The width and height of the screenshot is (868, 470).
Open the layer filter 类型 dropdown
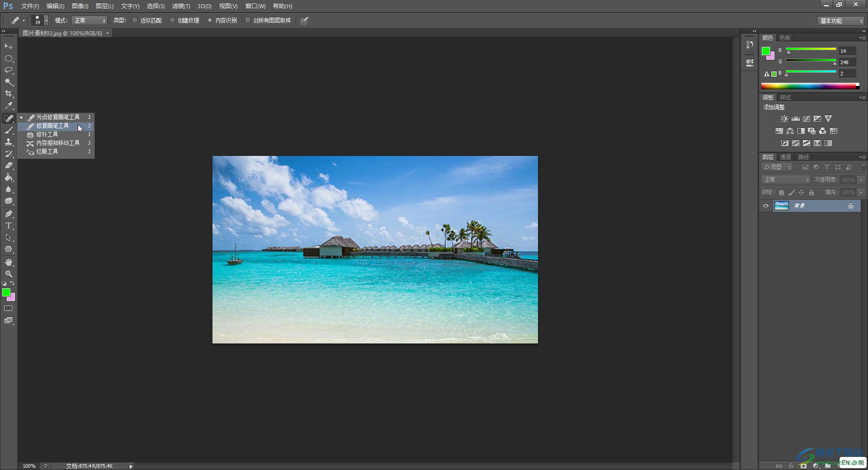pyautogui.click(x=777, y=167)
